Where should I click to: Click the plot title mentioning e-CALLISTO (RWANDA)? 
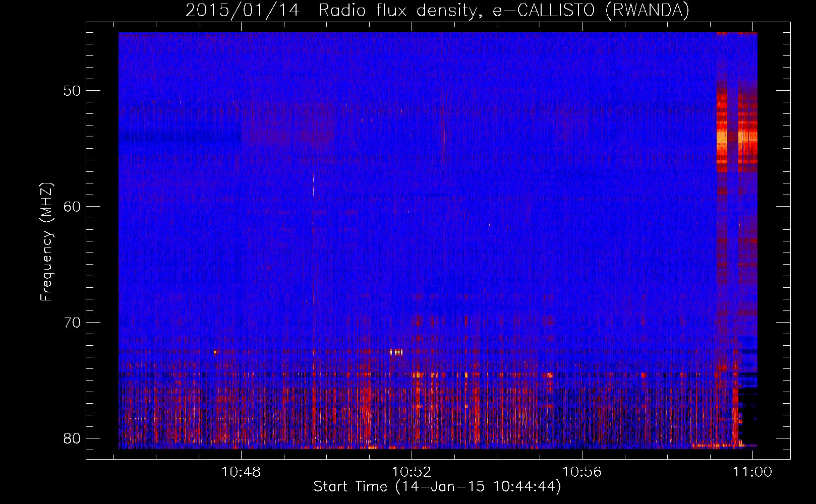click(437, 10)
